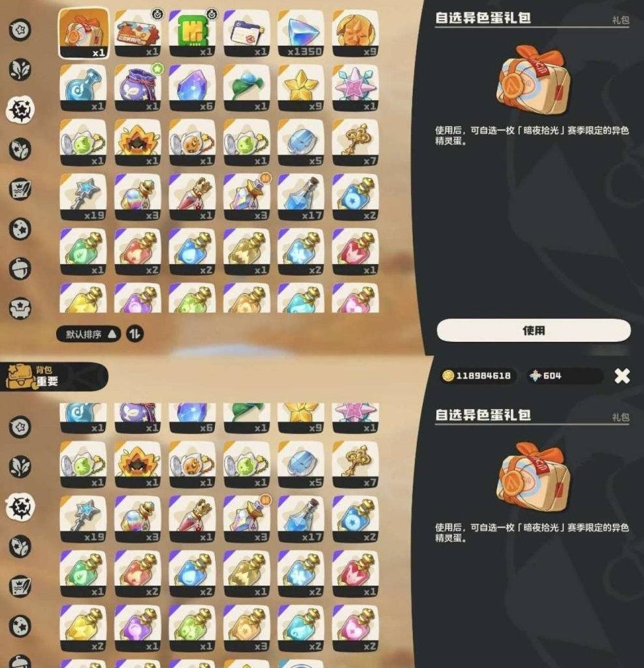644x668 pixels.
Task: Select the yellow star item with x9
Action: pyautogui.click(x=301, y=88)
